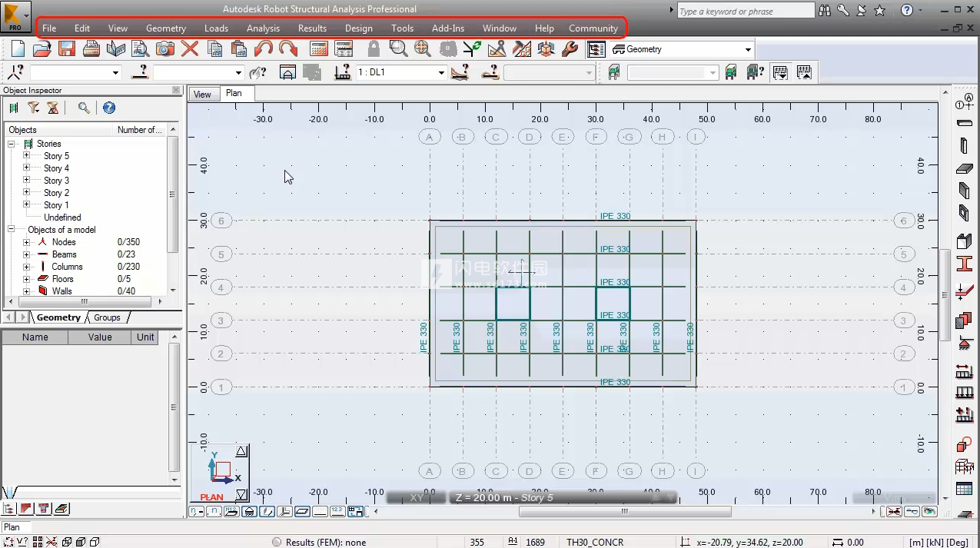Switch to Groups tab in Object Inspector
Image resolution: width=980 pixels, height=548 pixels.
pos(108,317)
